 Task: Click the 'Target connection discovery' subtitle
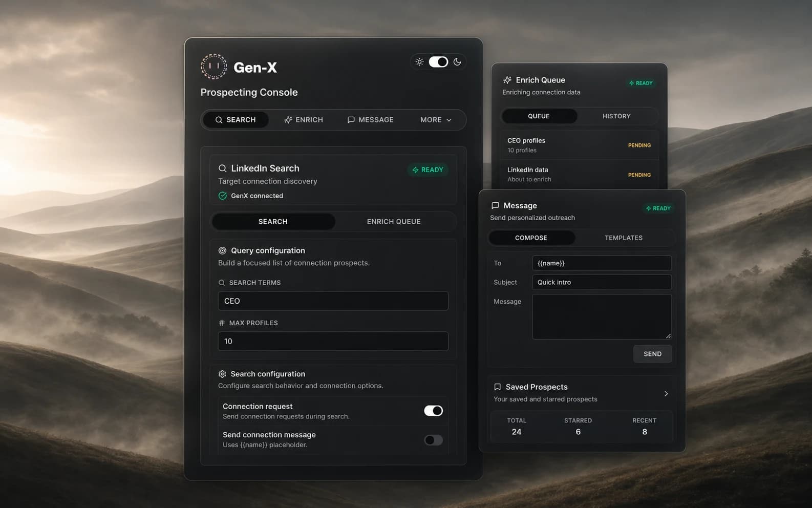pyautogui.click(x=268, y=181)
